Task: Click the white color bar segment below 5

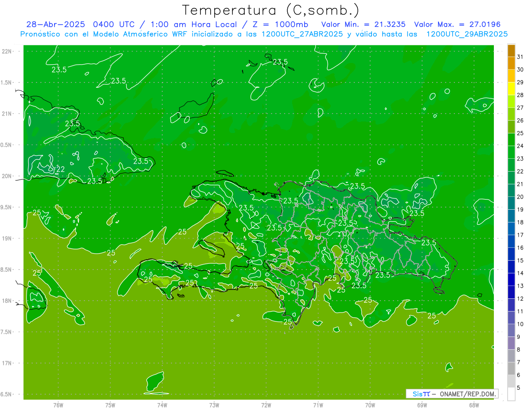Action: click(511, 394)
